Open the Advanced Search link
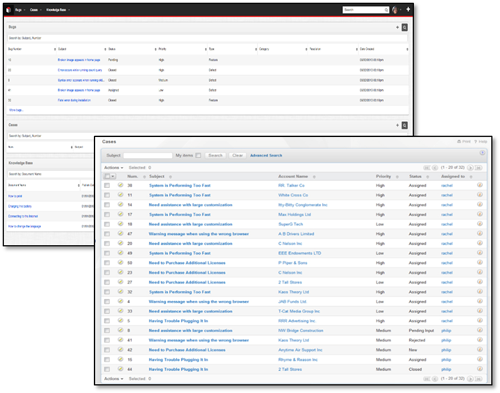 click(x=266, y=155)
